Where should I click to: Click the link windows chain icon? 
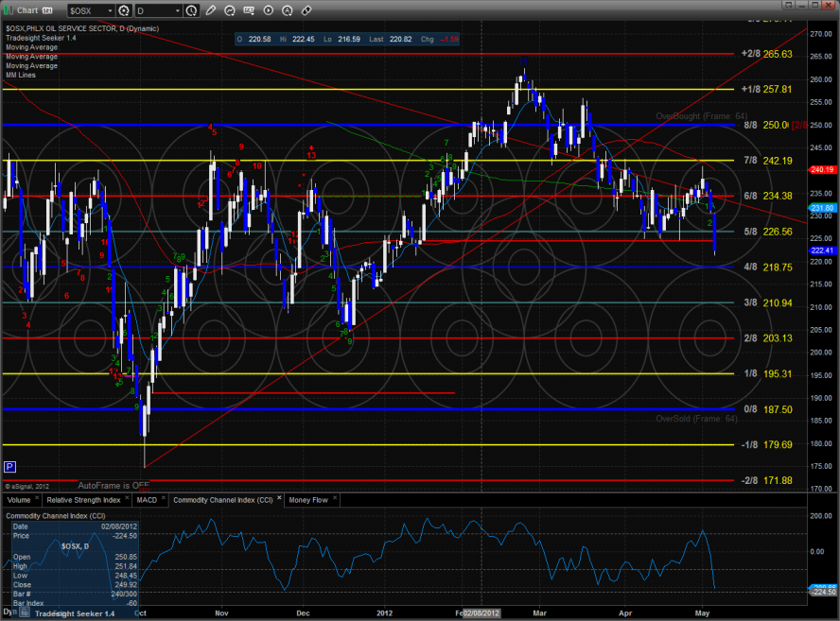pos(306,9)
